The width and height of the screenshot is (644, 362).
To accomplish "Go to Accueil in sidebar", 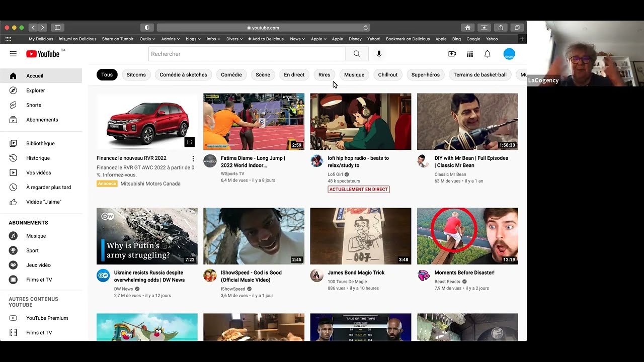I will point(41,76).
